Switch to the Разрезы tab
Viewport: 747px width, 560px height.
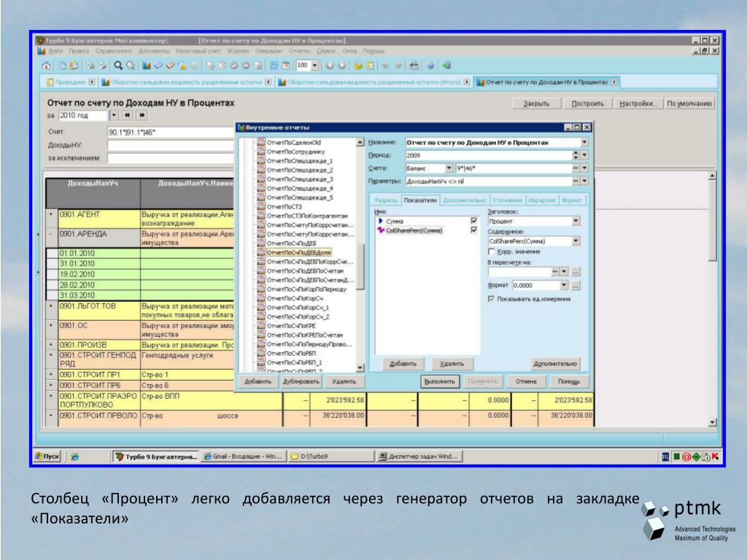385,201
